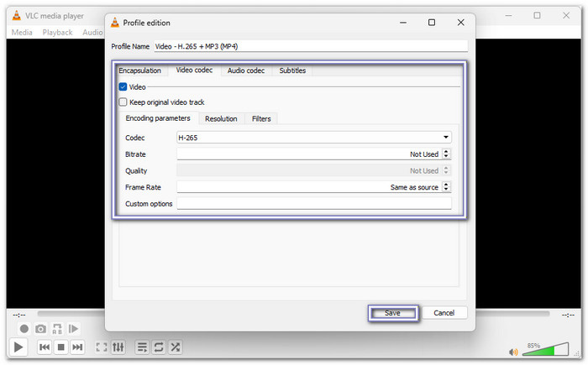Screen dimensions: 588x365
Task: Open extended settings equalizer icon
Action: pyautogui.click(x=118, y=347)
